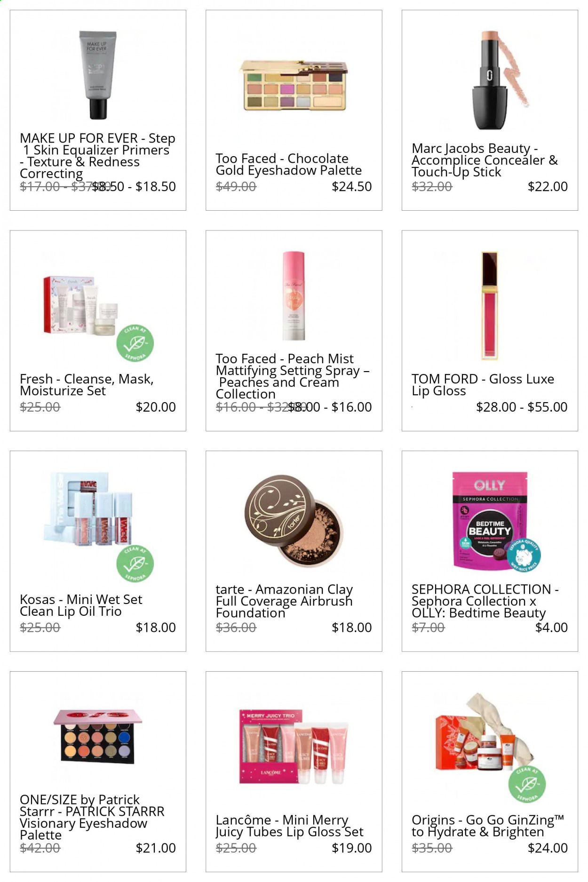The width and height of the screenshot is (588, 882).
Task: Click the $22.00 price for Marc Jacobs concealer
Action: (x=548, y=187)
